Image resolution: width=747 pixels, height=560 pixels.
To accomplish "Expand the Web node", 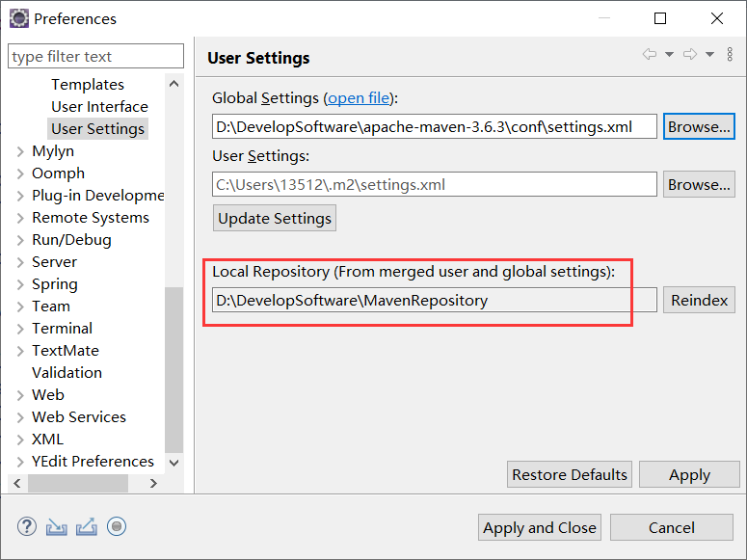I will [20, 395].
